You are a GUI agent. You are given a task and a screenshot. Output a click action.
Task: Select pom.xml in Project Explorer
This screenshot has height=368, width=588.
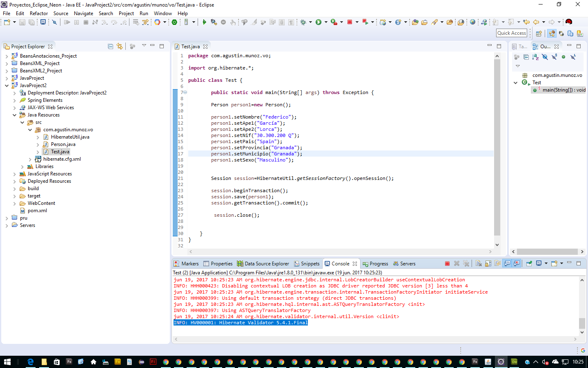click(x=37, y=211)
